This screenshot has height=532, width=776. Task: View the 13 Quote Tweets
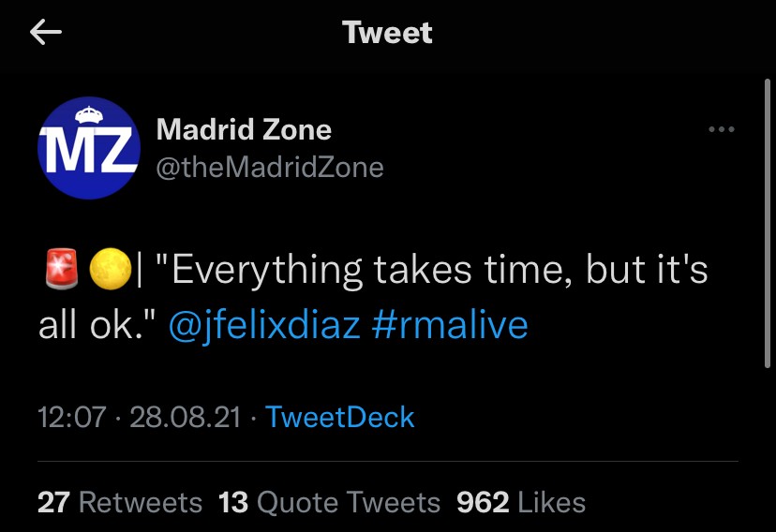(329, 502)
